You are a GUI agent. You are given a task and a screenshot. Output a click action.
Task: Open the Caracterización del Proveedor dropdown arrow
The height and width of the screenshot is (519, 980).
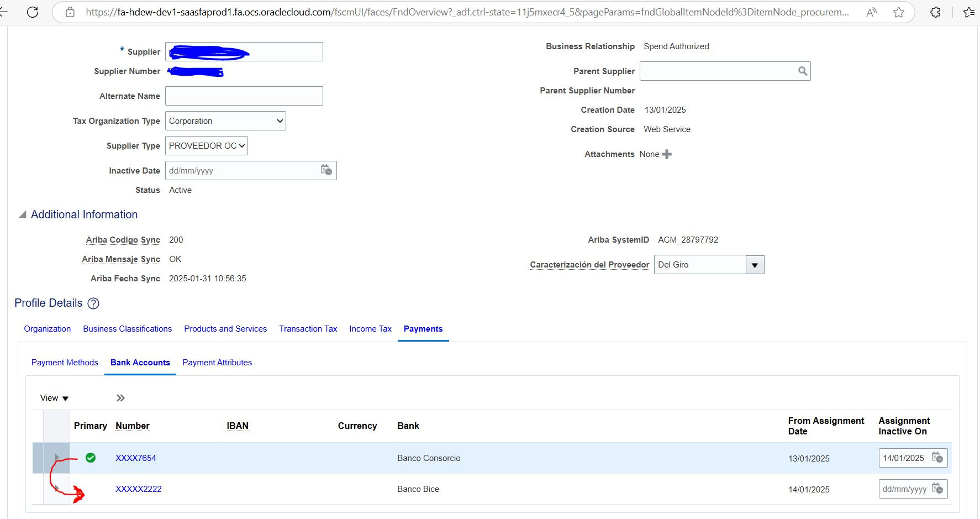click(x=754, y=264)
